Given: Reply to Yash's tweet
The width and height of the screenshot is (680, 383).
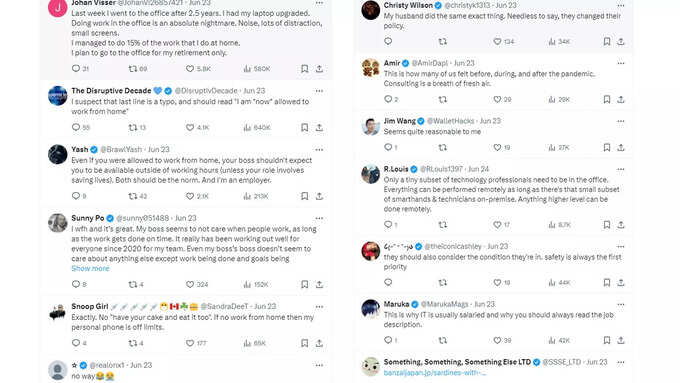Looking at the screenshot, I should click(x=78, y=196).
